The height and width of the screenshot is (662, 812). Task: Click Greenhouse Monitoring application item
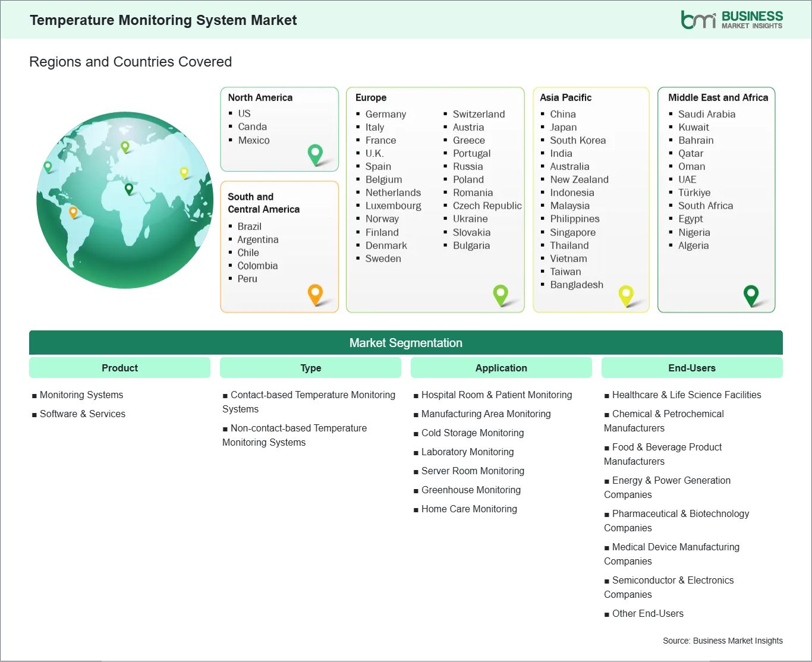pyautogui.click(x=471, y=490)
